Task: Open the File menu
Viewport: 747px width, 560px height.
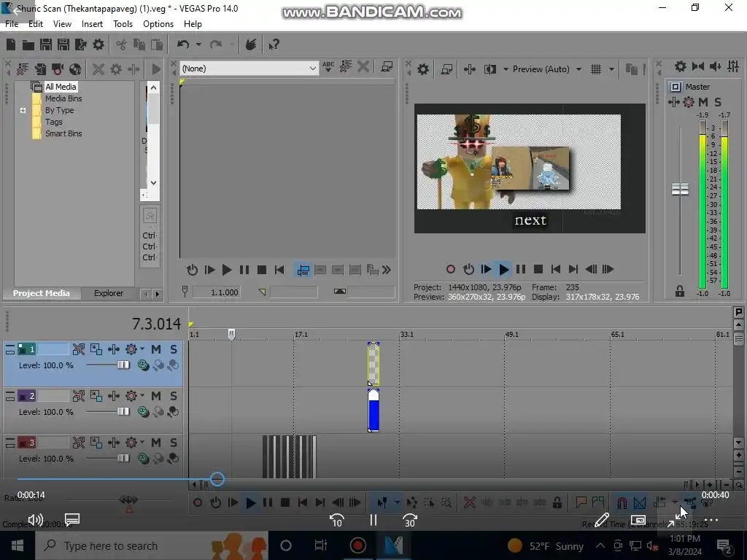Action: 12,24
